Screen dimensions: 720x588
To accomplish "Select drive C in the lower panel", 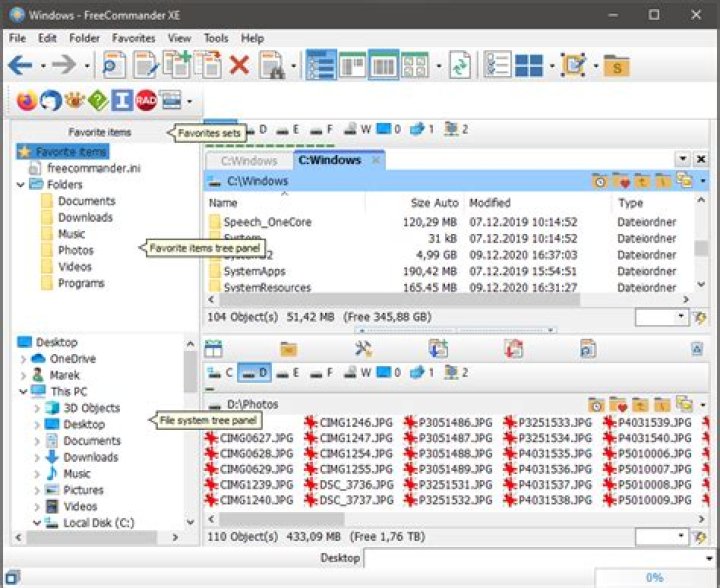I will click(x=220, y=373).
